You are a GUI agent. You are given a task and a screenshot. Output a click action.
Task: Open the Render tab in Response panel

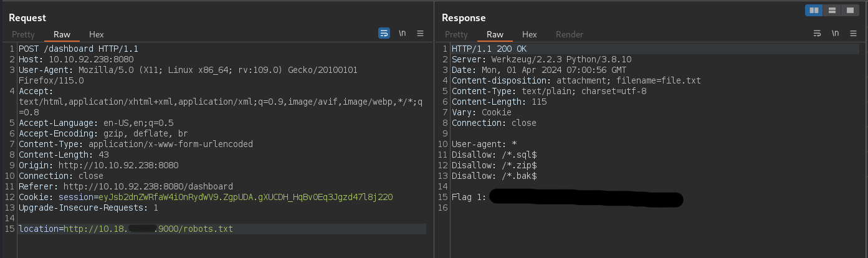(570, 35)
